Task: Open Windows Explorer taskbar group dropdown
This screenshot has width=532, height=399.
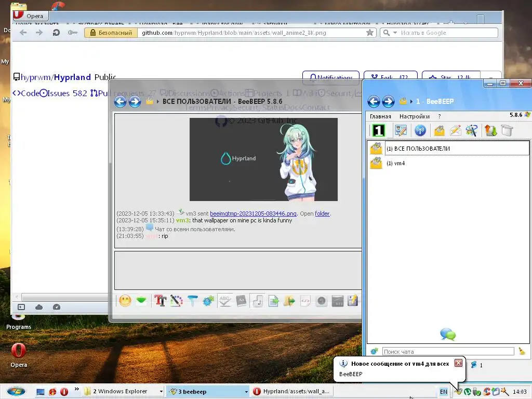Action: click(x=161, y=392)
